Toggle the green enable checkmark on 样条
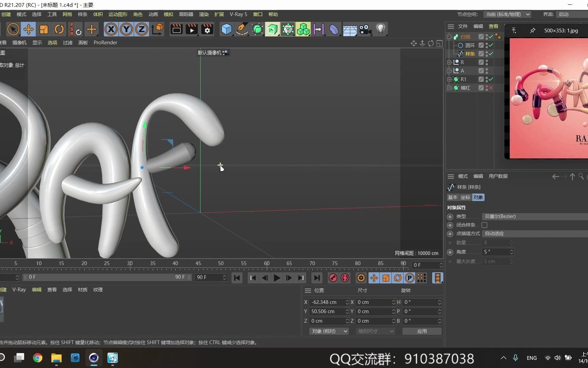 491,53
